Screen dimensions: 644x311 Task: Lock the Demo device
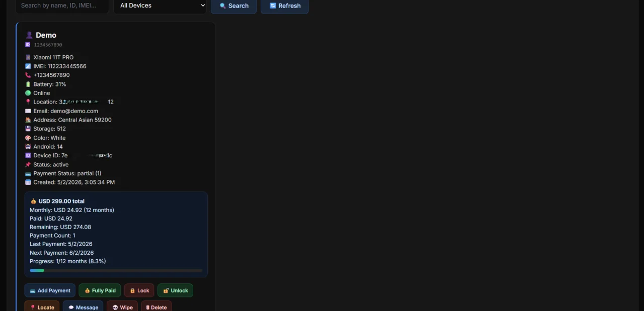pyautogui.click(x=139, y=290)
